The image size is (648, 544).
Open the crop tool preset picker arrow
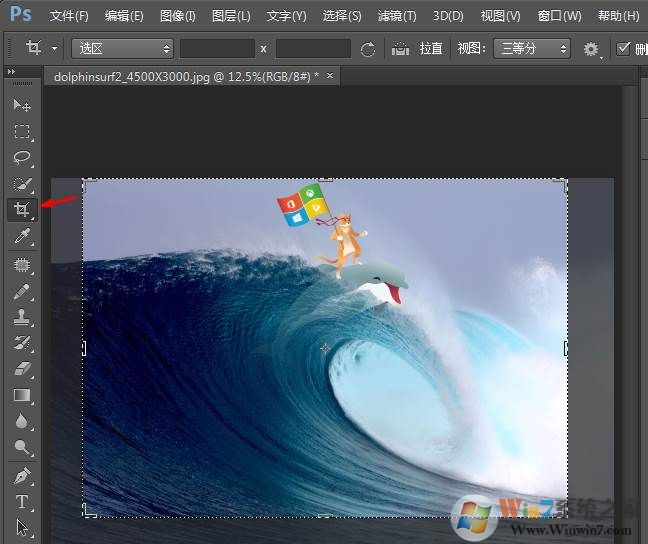point(54,48)
